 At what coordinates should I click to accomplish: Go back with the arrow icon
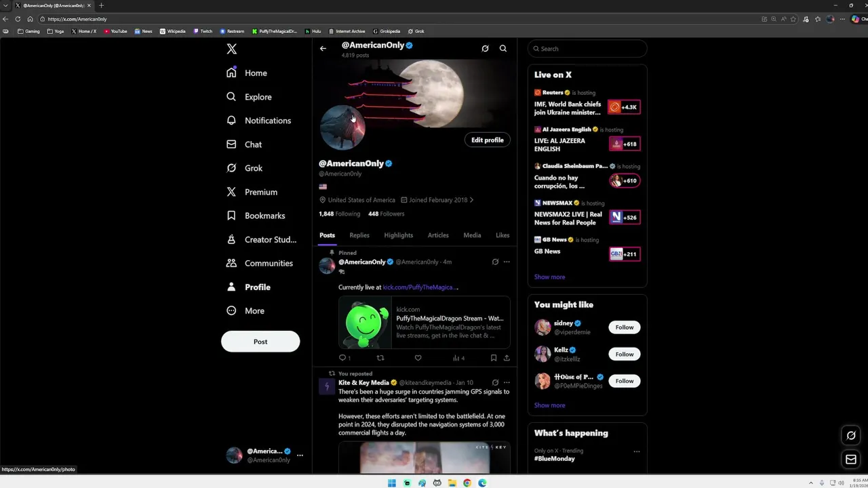[x=323, y=48]
